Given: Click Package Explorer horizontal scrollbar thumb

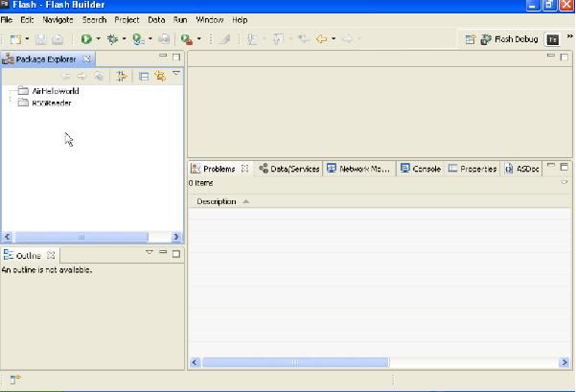Looking at the screenshot, I should tap(81, 237).
